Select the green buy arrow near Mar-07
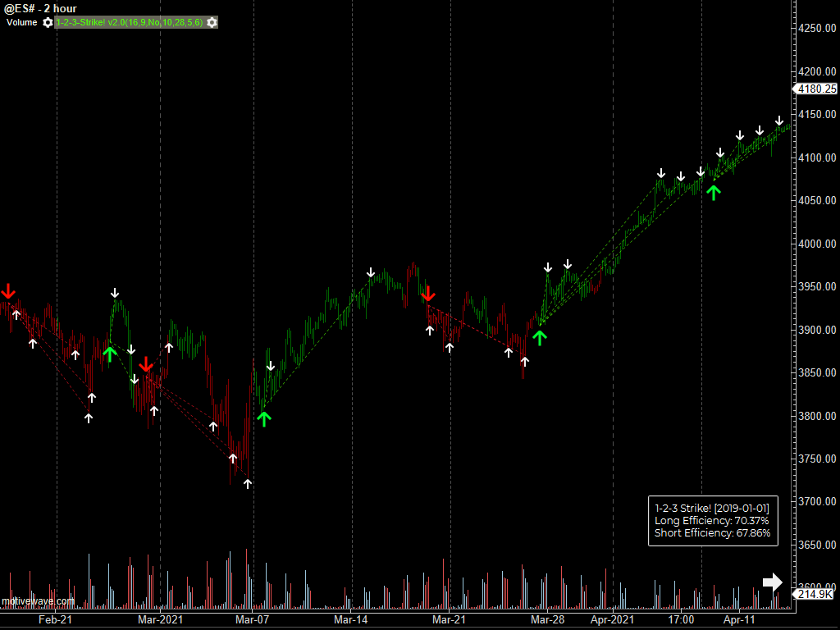This screenshot has height=630, width=840. pyautogui.click(x=263, y=418)
